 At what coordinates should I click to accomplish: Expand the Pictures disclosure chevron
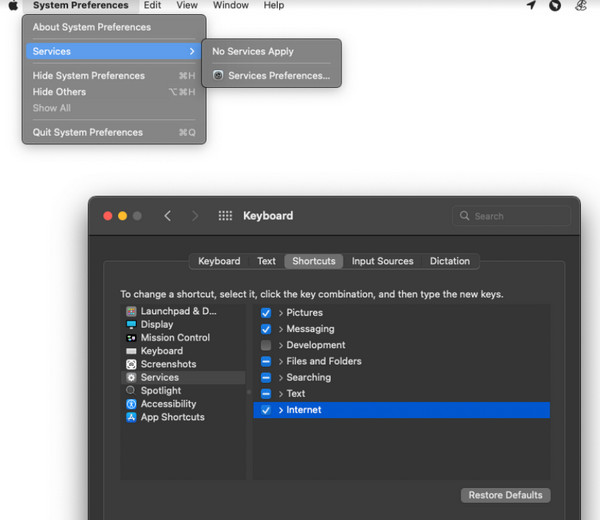[280, 313]
